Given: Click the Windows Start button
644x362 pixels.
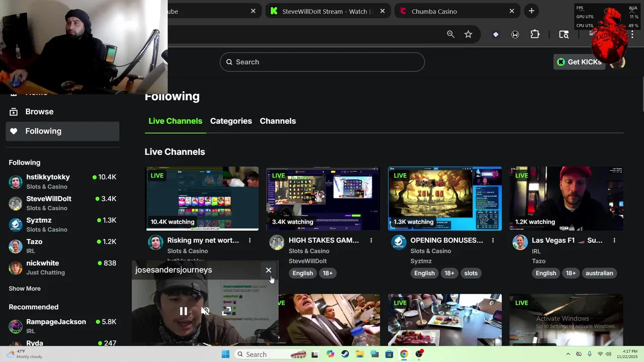Looking at the screenshot, I should 225,354.
